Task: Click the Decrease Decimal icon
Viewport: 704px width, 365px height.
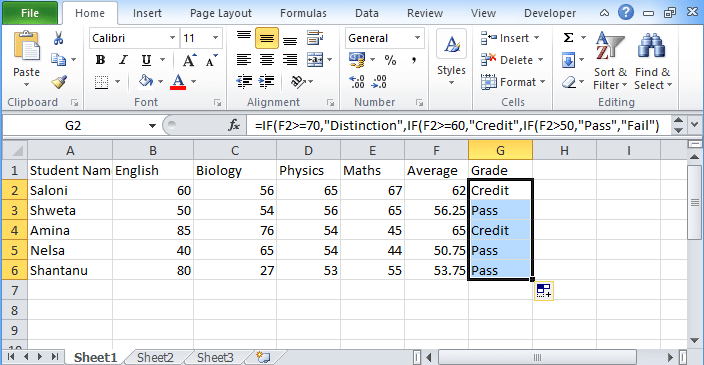Action: tap(380, 82)
